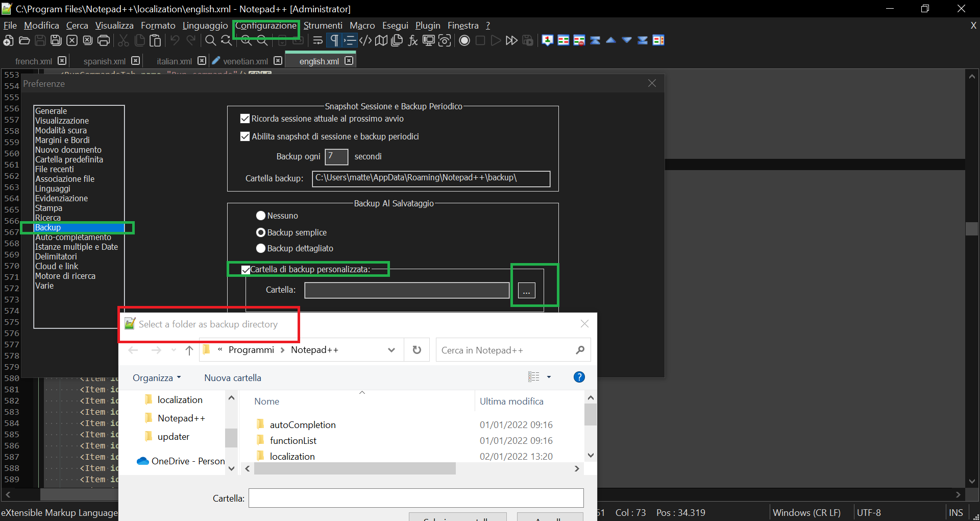Uncheck Ricorda sessione attuale al prossimo avvio
Image resolution: width=980 pixels, height=521 pixels.
[245, 119]
